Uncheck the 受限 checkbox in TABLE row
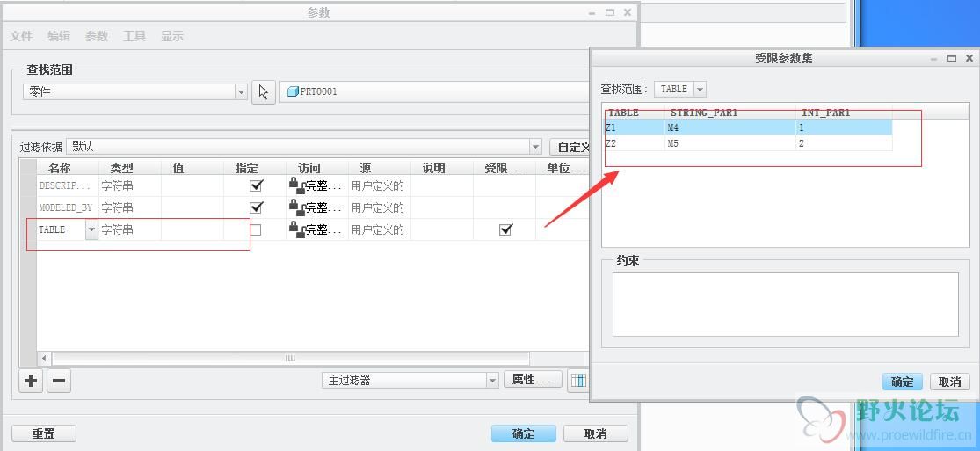Image resolution: width=980 pixels, height=451 pixels. pos(505,229)
